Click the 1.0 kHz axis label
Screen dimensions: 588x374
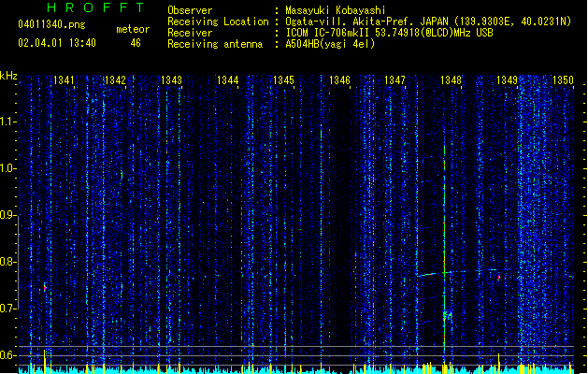click(x=7, y=168)
